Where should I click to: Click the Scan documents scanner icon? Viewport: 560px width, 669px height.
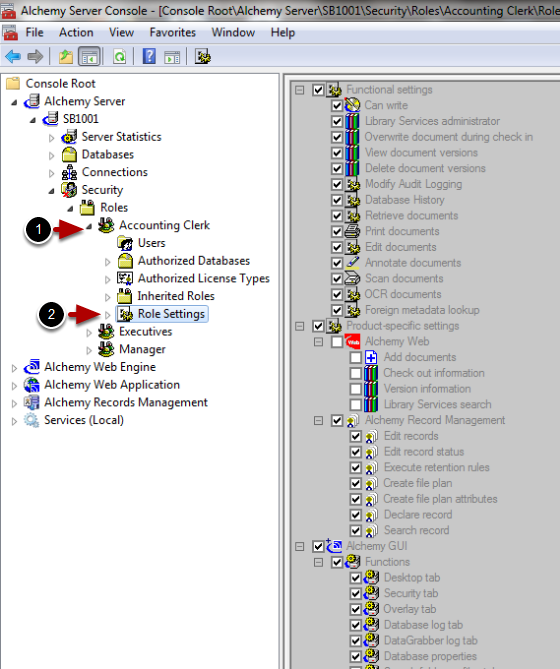(x=352, y=278)
